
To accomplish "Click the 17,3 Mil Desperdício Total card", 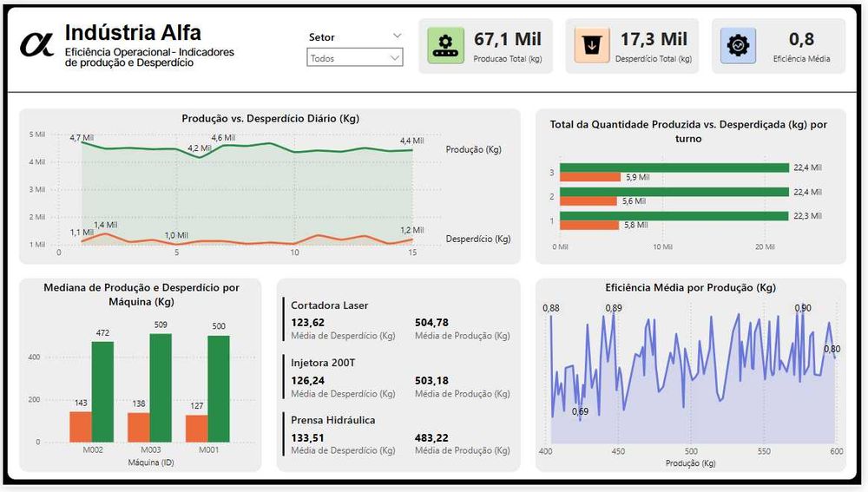I will pos(632,46).
